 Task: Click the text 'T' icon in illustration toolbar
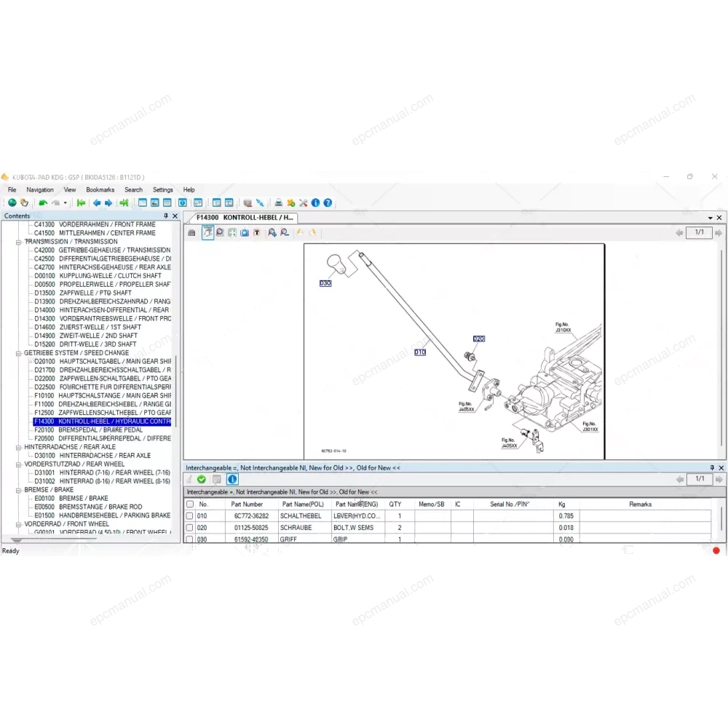click(x=256, y=233)
